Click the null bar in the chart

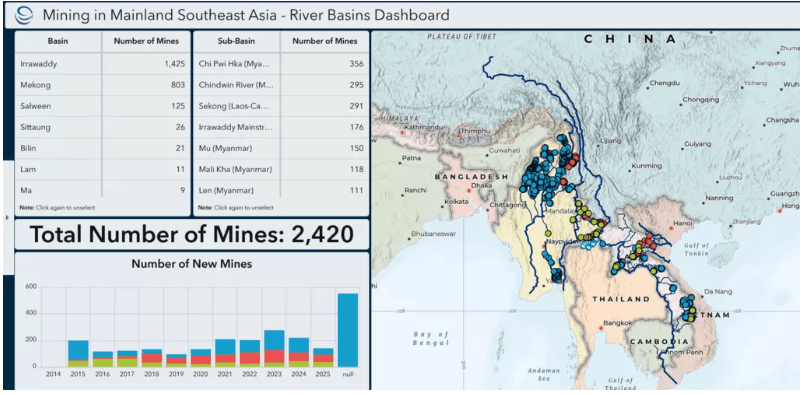pyautogui.click(x=348, y=330)
